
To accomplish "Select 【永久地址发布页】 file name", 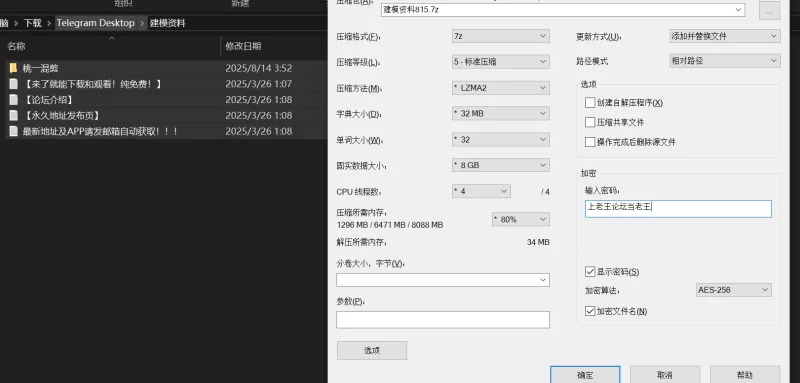I will (61, 115).
